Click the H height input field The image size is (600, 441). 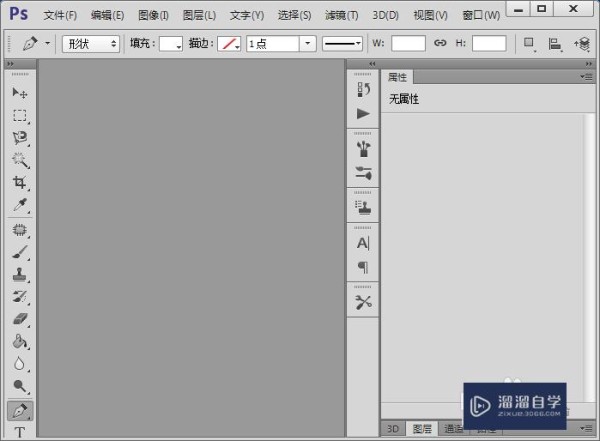pos(489,43)
